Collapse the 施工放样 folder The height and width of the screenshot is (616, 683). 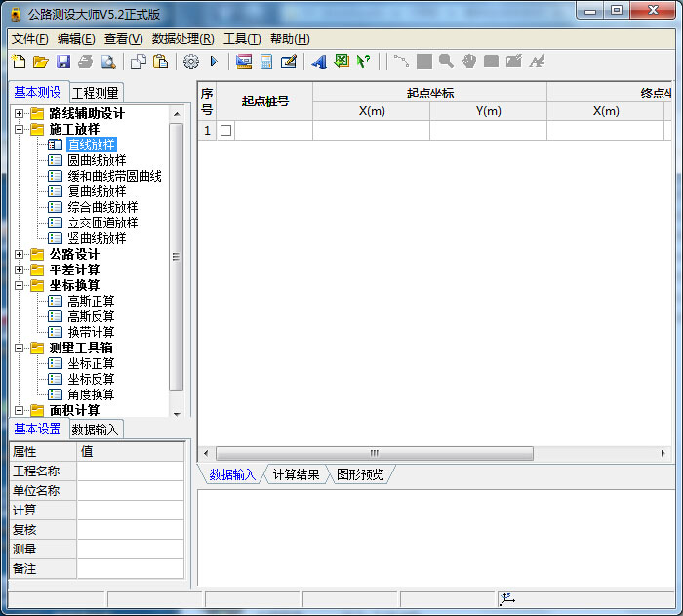19,130
